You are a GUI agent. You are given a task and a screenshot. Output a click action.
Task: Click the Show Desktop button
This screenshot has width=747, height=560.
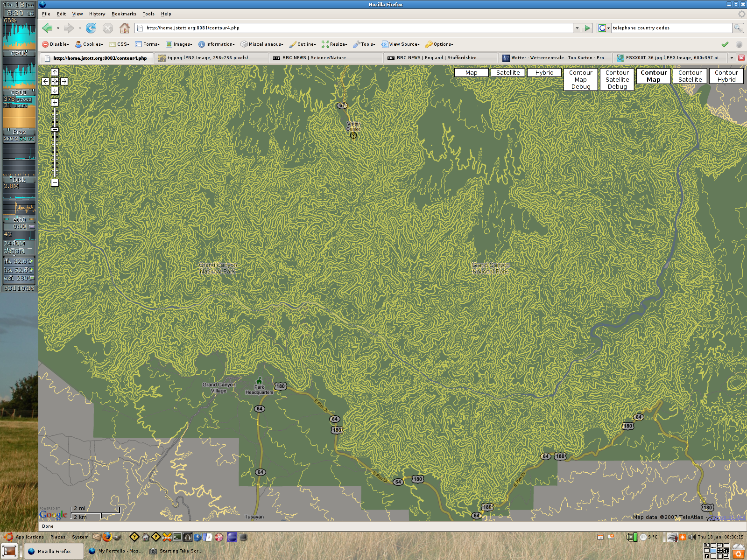(x=9, y=551)
